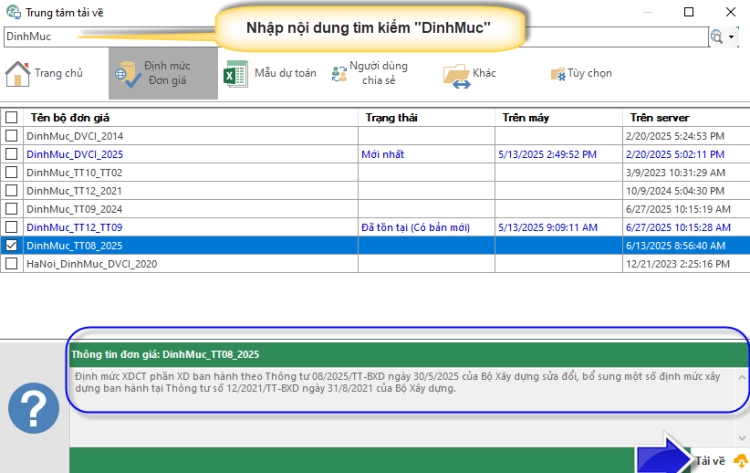Select row DinhMuc_TT08_2025 name
Screen dimensions: 750x473
point(74,246)
